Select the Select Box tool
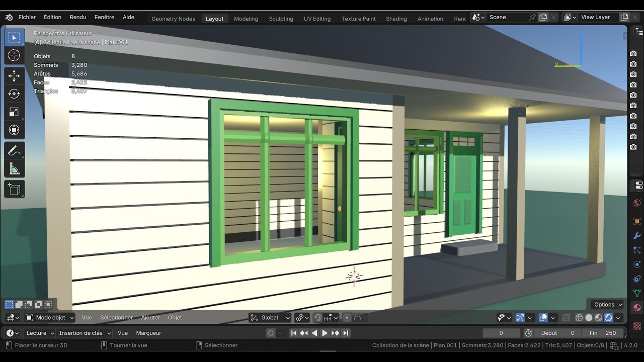Viewport: 644px width, 362px height. pos(14,38)
